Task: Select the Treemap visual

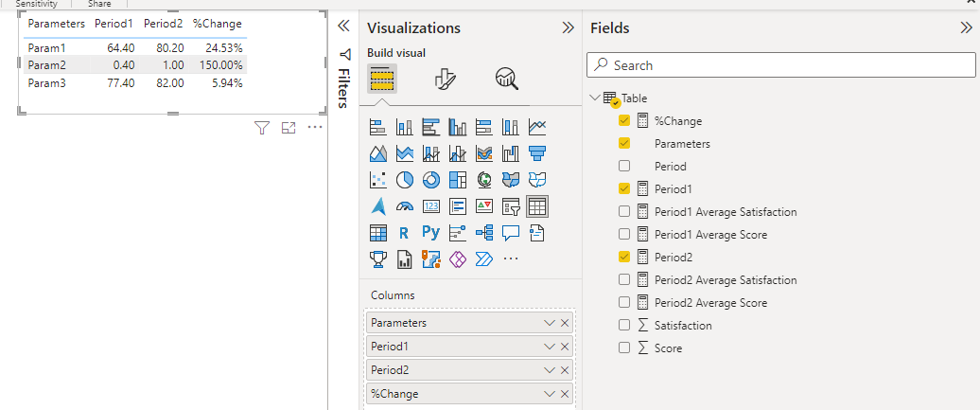Action: tap(458, 180)
